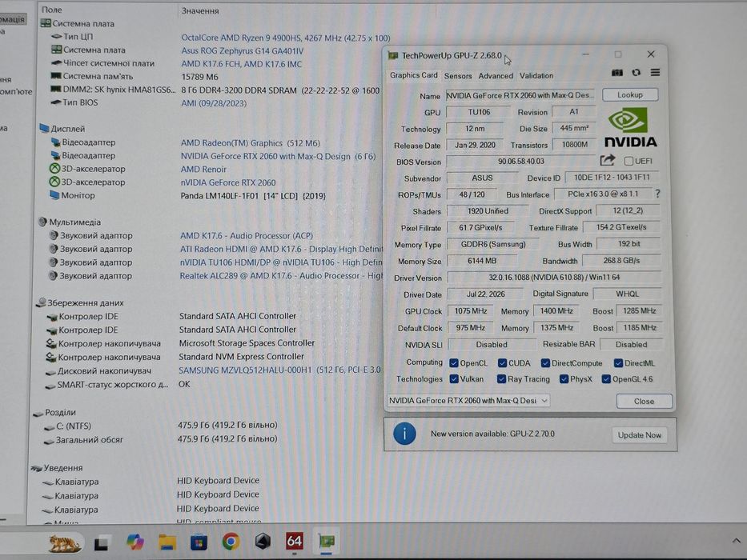Click the AMD Renoir 3D accelerator link
Viewport: 747px width, 560px height.
pos(203,169)
